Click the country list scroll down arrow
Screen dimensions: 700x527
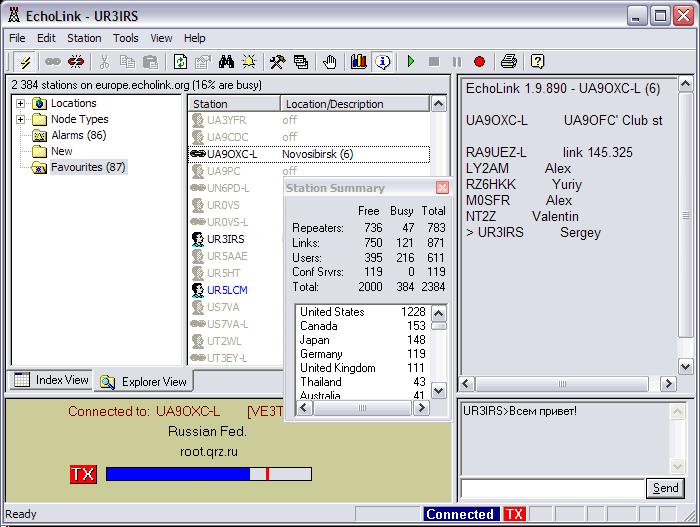439,391
